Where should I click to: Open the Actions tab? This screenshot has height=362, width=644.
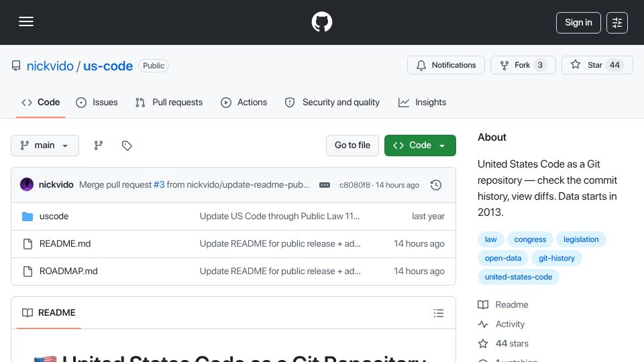click(x=244, y=102)
